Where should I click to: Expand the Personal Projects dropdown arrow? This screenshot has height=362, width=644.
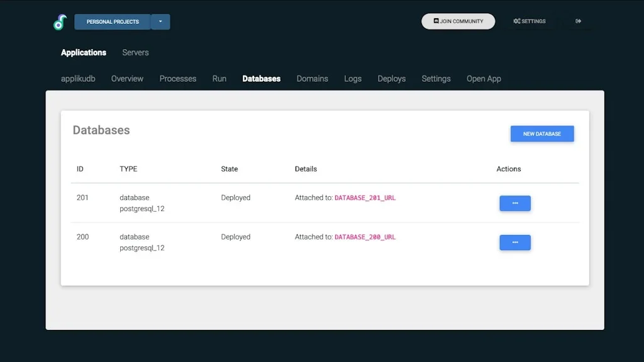pos(160,21)
